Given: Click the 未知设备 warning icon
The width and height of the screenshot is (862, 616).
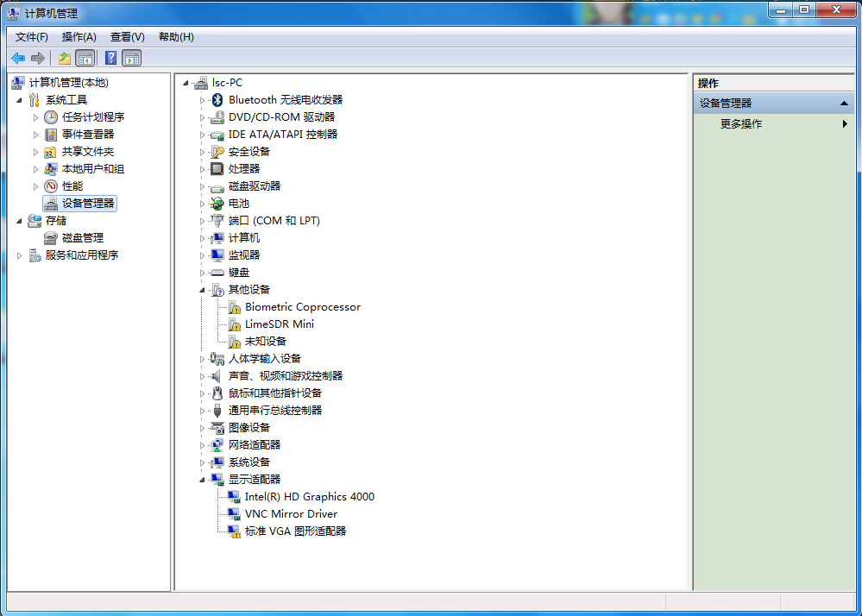Looking at the screenshot, I should click(x=235, y=342).
